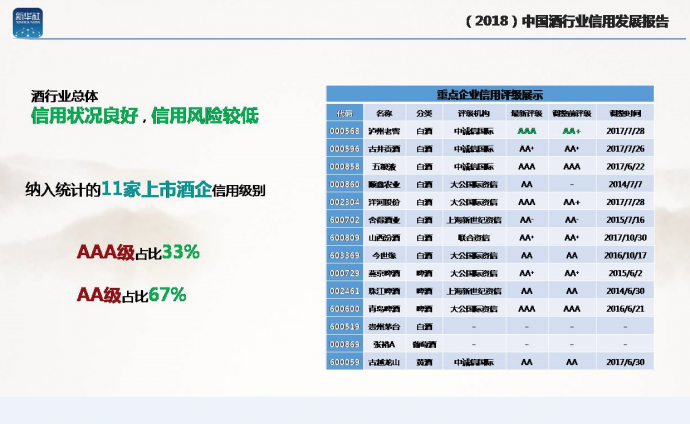Click the '评级机构' column header

coord(473,113)
